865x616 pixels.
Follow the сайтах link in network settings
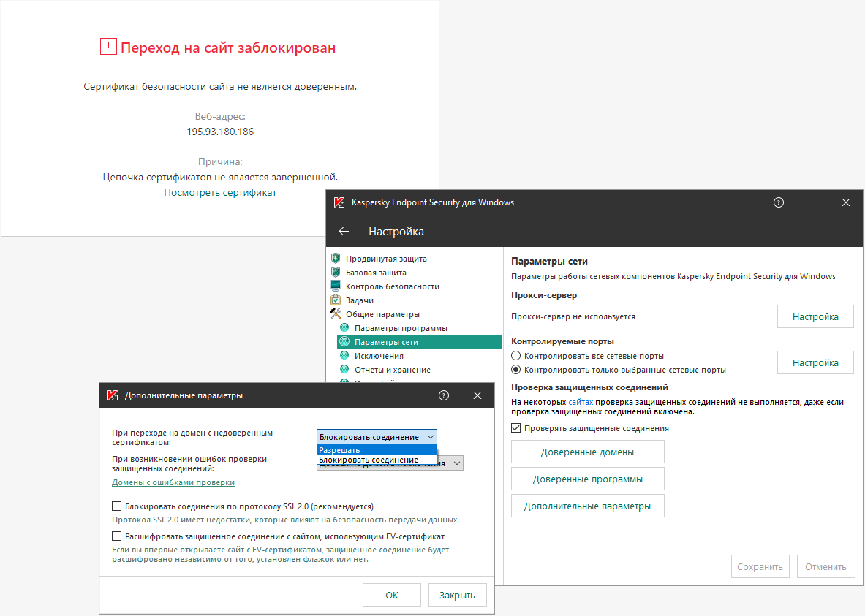581,402
